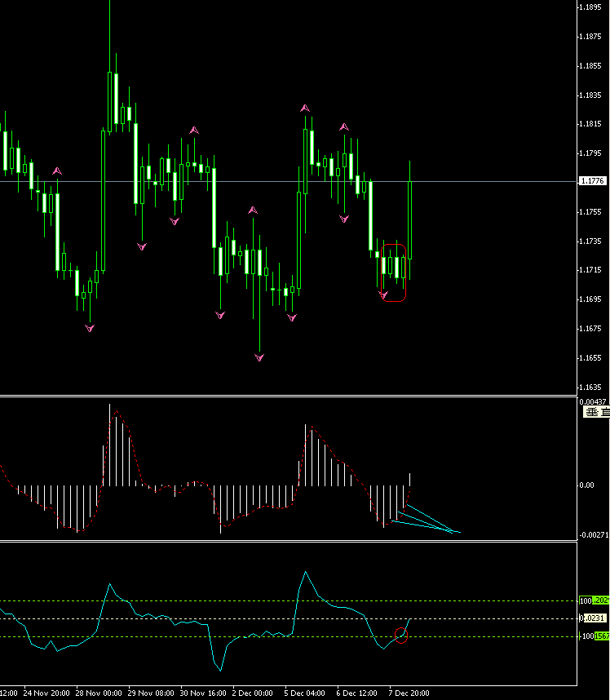Select the red circle on the CCI line
The image size is (610, 700).
point(401,636)
